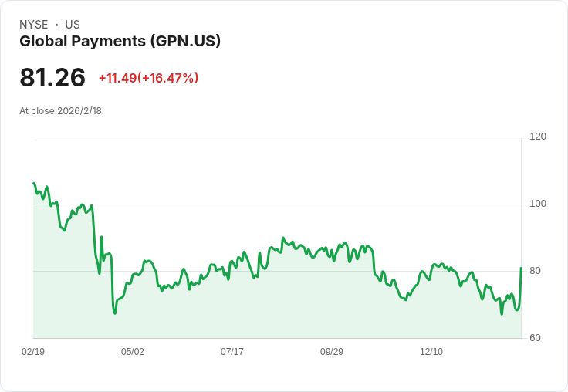
Task: Open the Global Payments (GPN.US) title
Action: (x=120, y=42)
